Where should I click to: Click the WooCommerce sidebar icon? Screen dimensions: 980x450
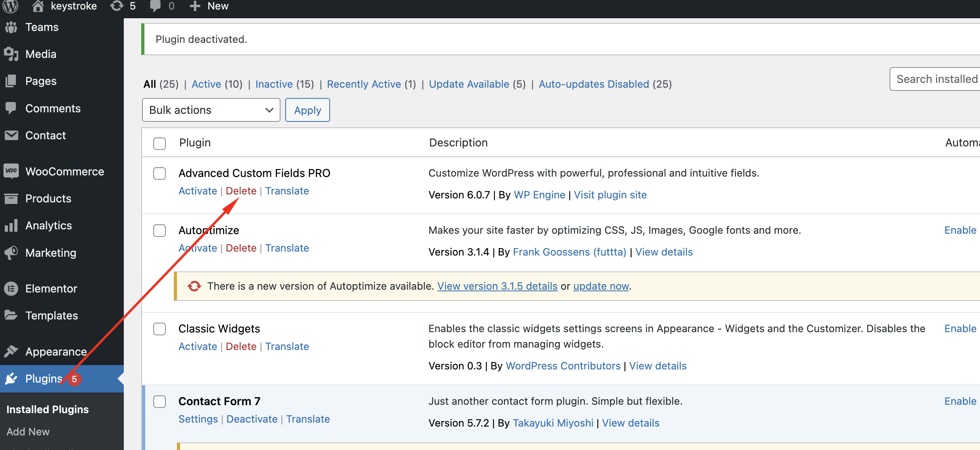tap(11, 171)
